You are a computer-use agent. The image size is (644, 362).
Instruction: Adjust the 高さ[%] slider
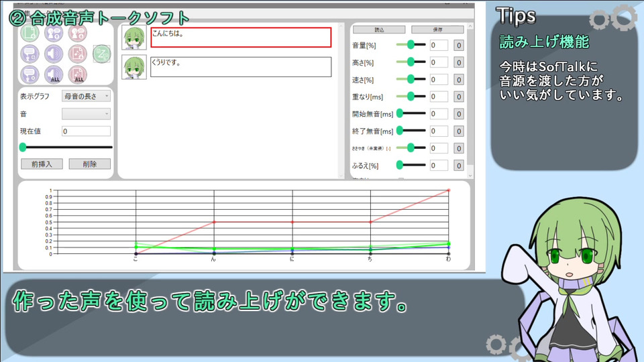click(411, 62)
